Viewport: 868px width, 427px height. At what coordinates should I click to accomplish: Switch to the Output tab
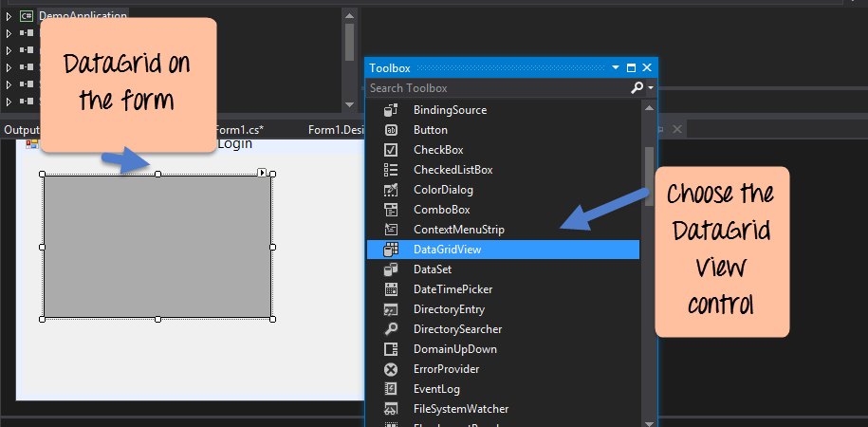point(21,130)
